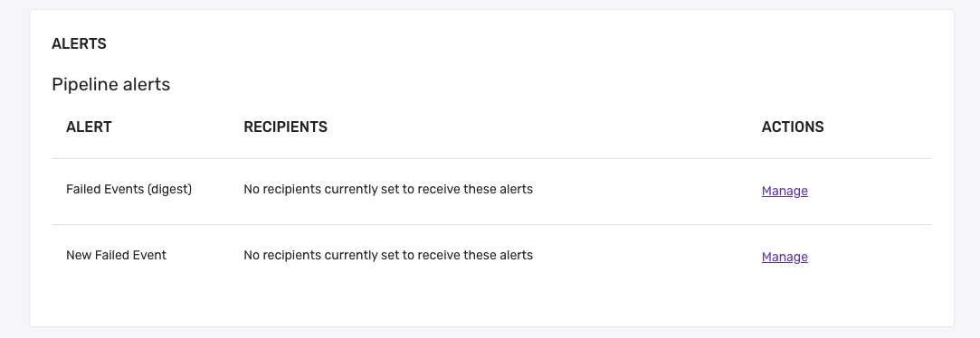Click recipients text for New Failed Event

[x=388, y=255]
